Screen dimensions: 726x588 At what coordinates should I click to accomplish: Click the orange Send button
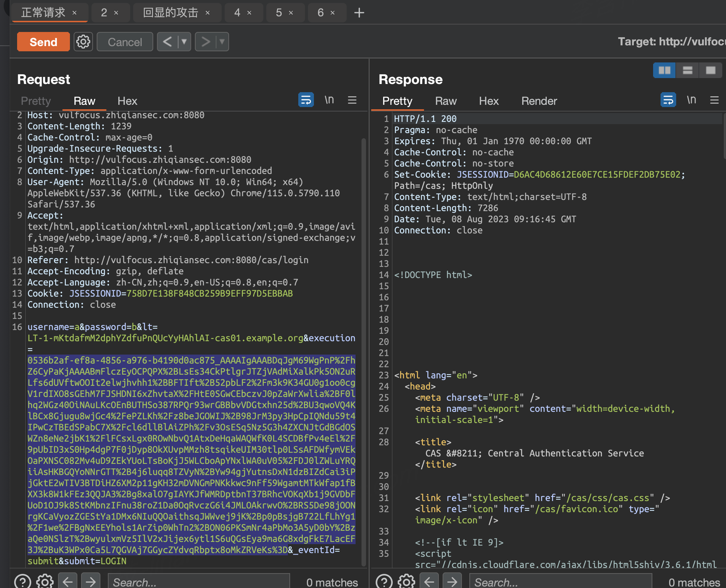click(x=43, y=42)
